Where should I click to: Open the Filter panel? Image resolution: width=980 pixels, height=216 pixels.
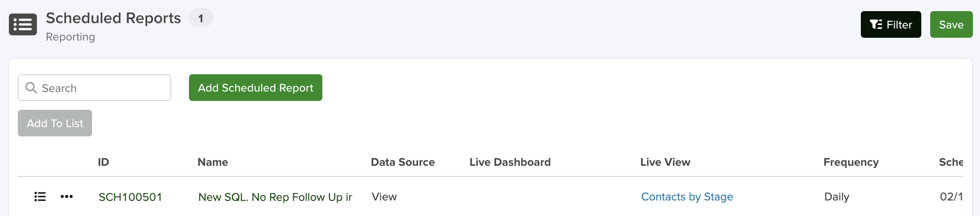pos(891,24)
